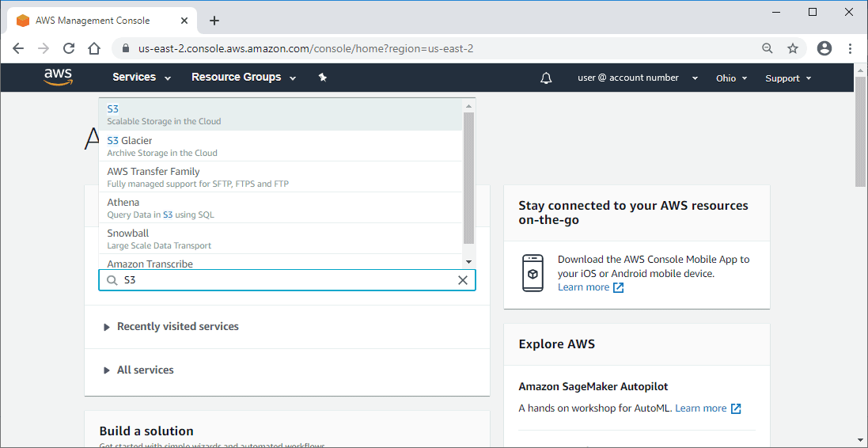Click the AWS Management Console tab title
This screenshot has width=868, height=448.
tap(93, 21)
